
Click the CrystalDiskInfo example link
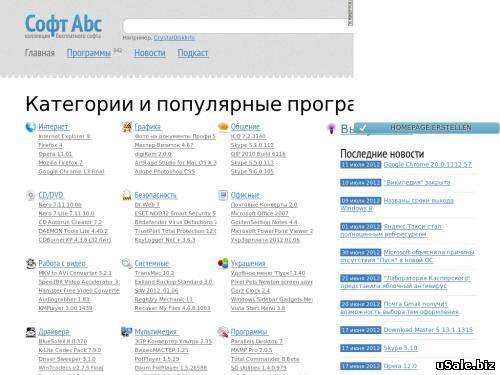(174, 38)
